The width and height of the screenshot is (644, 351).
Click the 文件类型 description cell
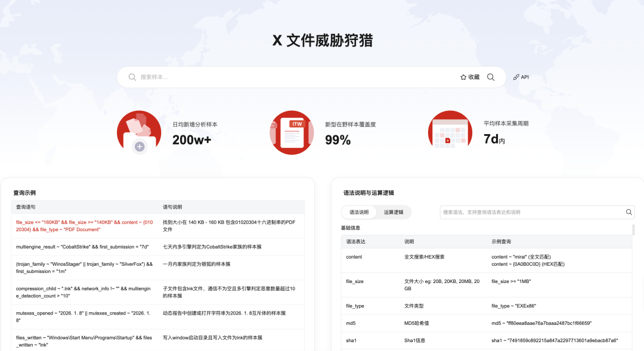coord(414,306)
